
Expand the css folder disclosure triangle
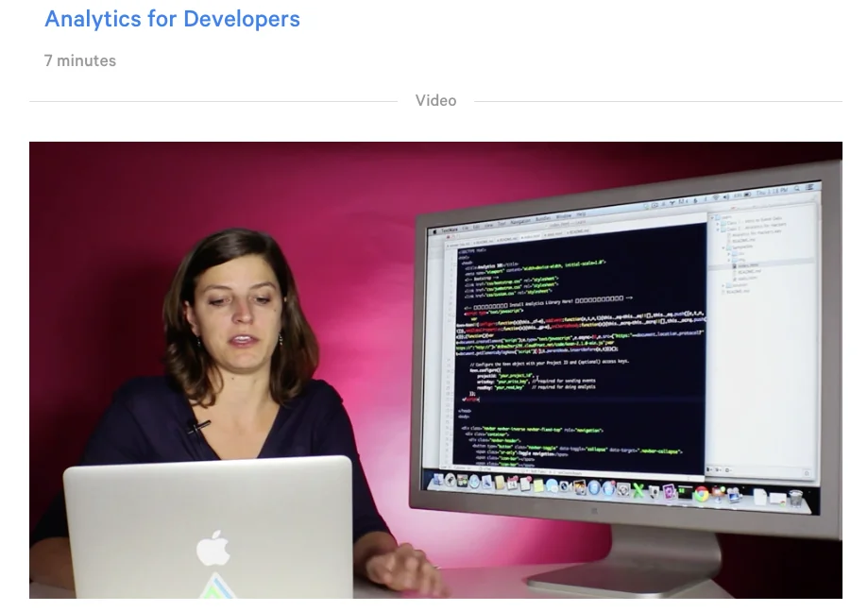(730, 253)
